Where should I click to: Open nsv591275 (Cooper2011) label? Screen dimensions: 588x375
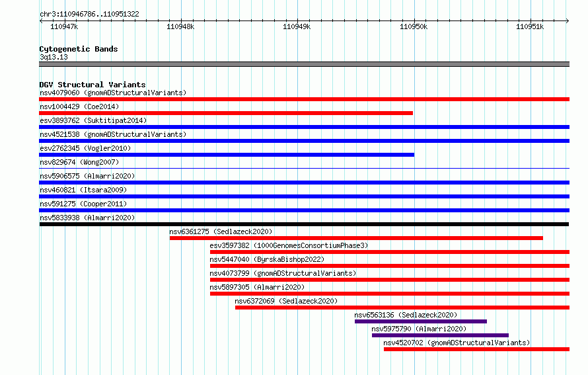coord(83,204)
